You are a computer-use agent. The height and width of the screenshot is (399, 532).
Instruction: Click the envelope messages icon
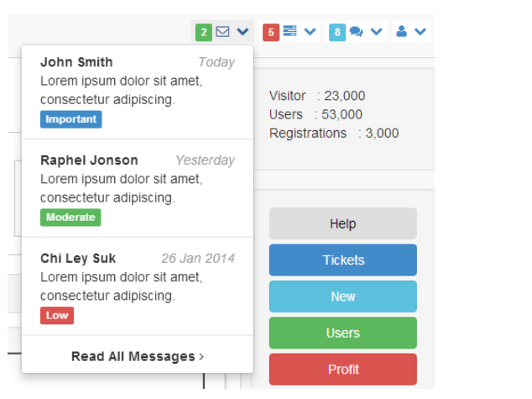click(x=222, y=32)
